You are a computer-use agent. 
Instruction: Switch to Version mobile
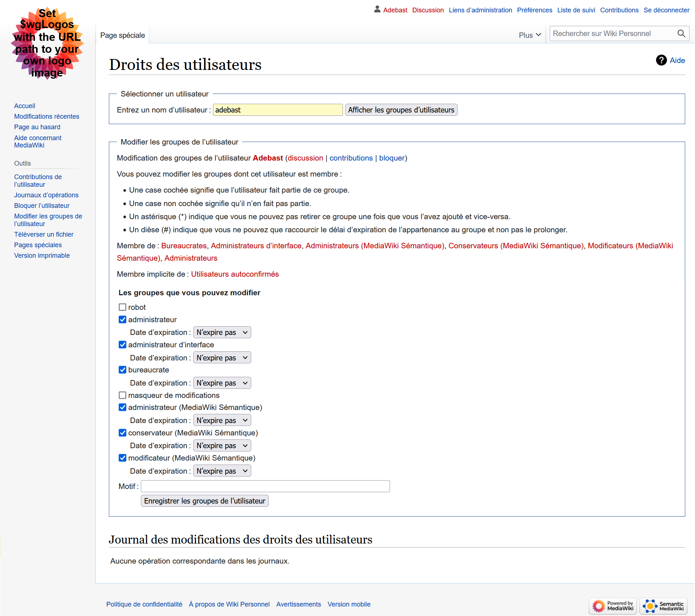(x=349, y=604)
